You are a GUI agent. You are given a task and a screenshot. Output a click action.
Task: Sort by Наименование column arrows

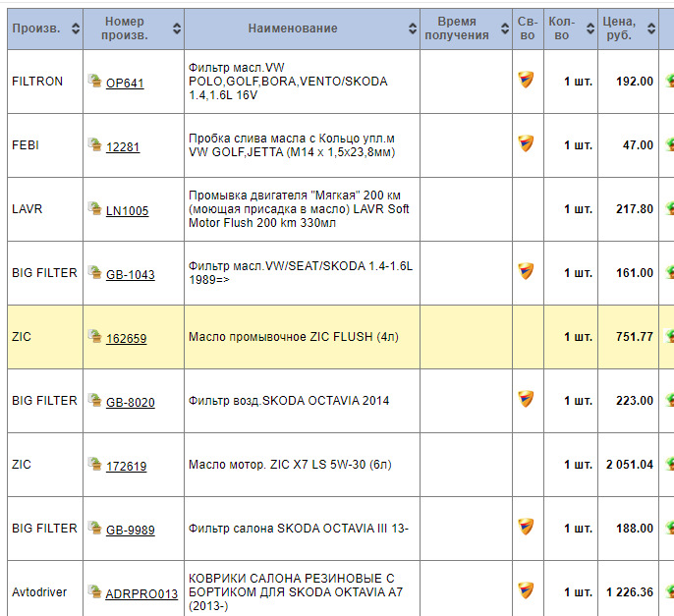(x=413, y=28)
